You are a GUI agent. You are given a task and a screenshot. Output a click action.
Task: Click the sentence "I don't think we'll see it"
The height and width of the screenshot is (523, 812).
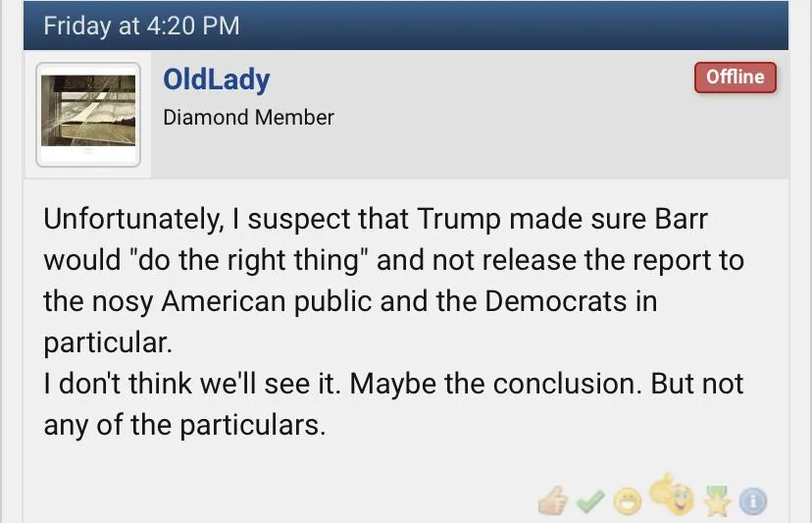pos(186,383)
